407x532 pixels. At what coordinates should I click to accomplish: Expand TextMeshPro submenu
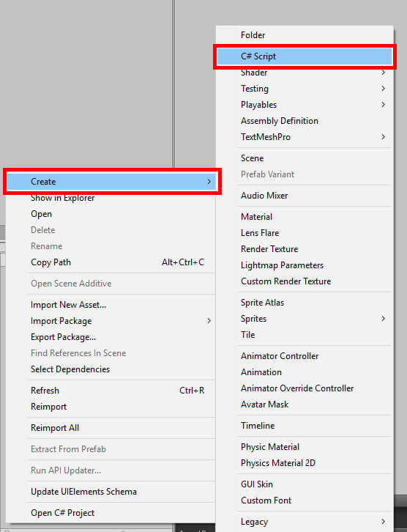[305, 137]
